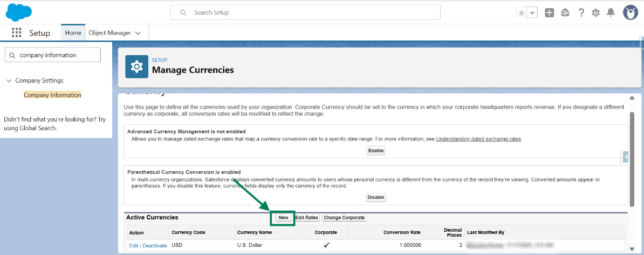Open Understanding dated exchange rates link
The width and height of the screenshot is (644, 255).
478,139
